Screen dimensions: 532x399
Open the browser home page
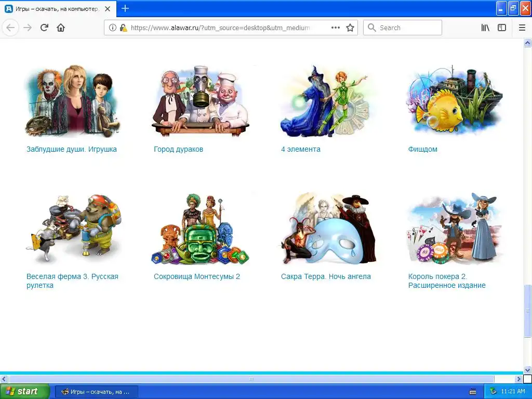click(61, 28)
